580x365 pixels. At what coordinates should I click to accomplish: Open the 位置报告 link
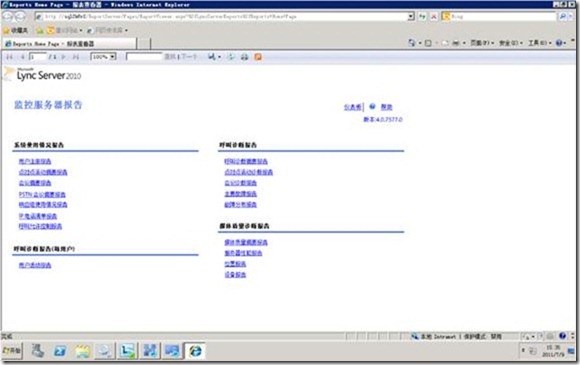coord(235,264)
